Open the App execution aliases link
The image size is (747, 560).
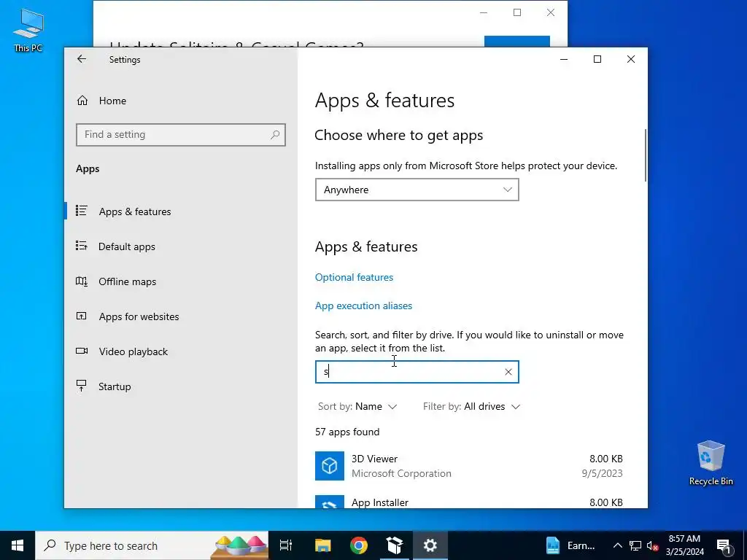click(363, 306)
